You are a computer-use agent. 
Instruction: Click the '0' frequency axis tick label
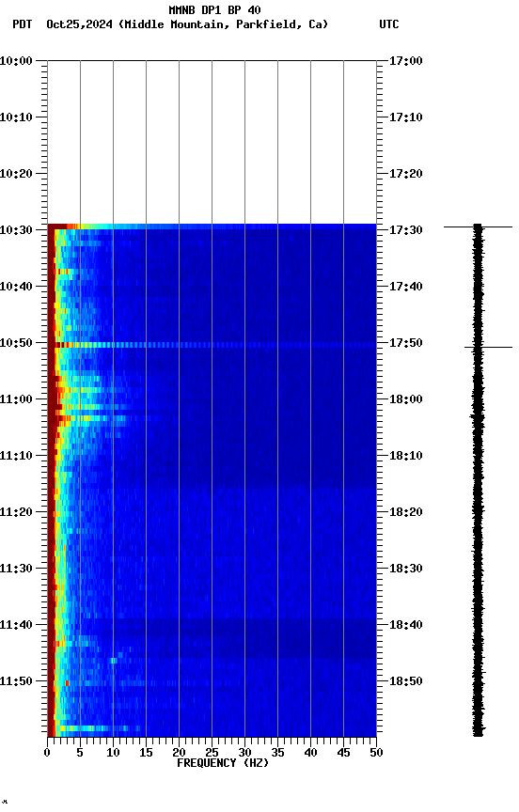[x=48, y=754]
